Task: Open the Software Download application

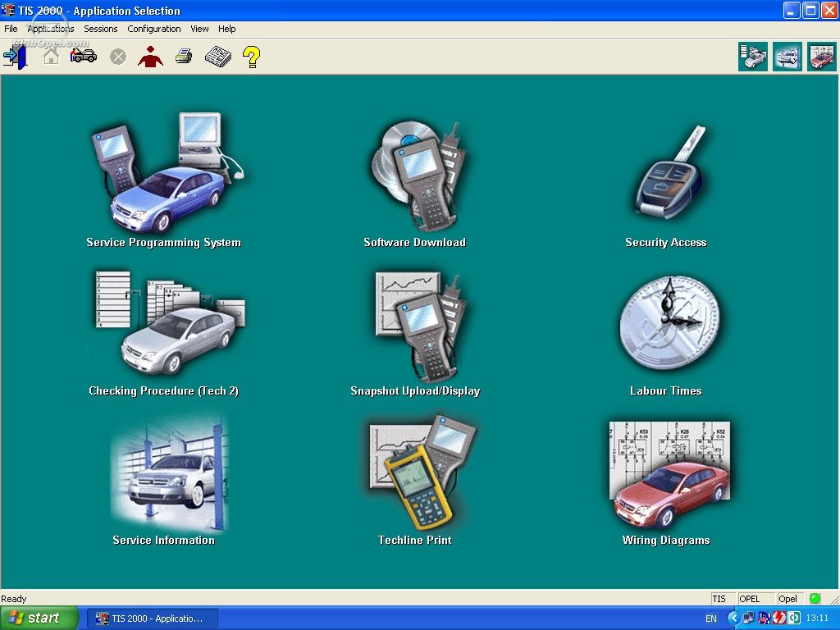Action: (414, 184)
